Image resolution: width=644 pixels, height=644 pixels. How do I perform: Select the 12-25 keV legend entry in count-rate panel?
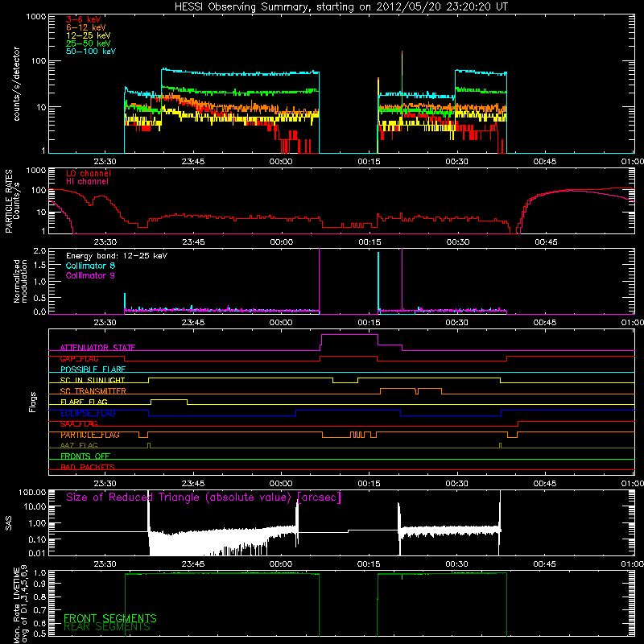click(x=89, y=35)
